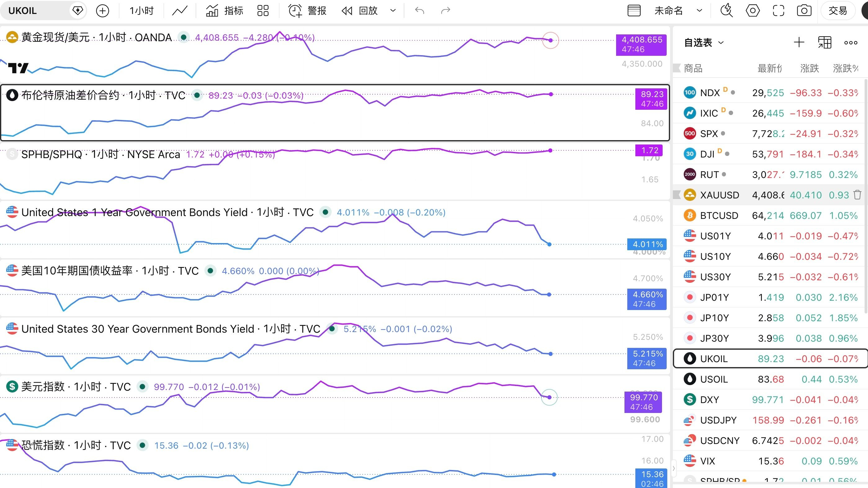Open the 交易 trading panel

(838, 11)
